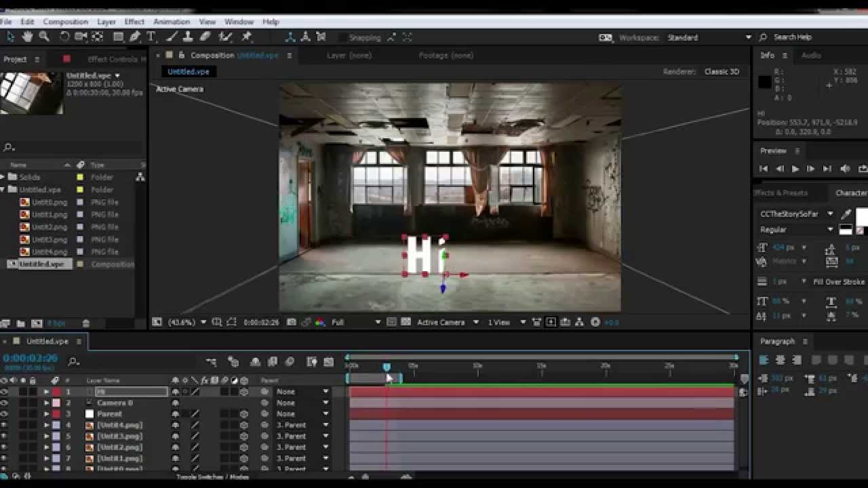Click the Graph Editor icon in timeline

[329, 362]
